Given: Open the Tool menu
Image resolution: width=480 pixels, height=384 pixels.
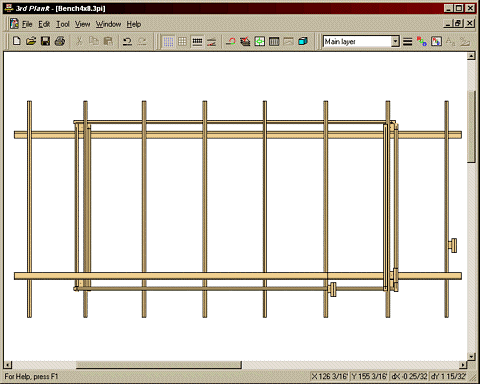Looking at the screenshot, I should click(62, 24).
